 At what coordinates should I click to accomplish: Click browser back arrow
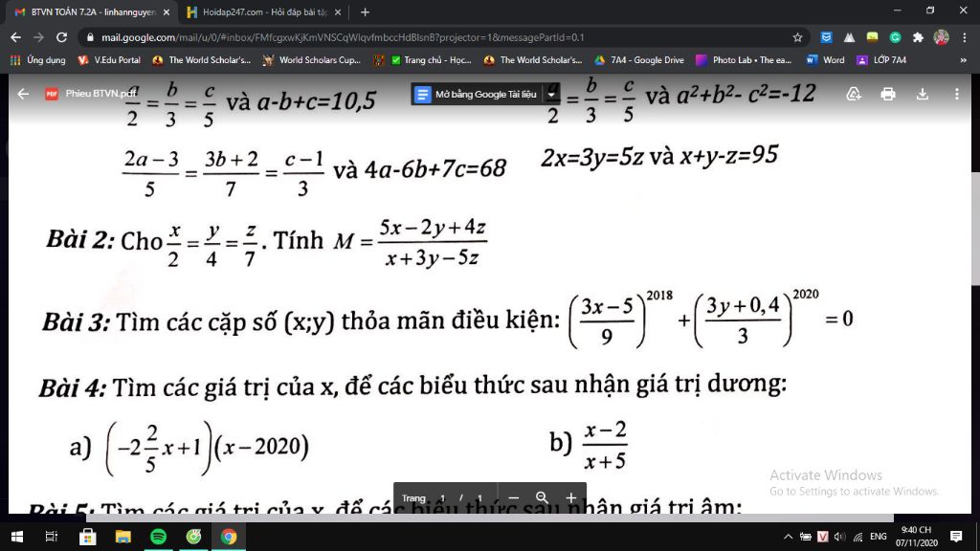15,37
